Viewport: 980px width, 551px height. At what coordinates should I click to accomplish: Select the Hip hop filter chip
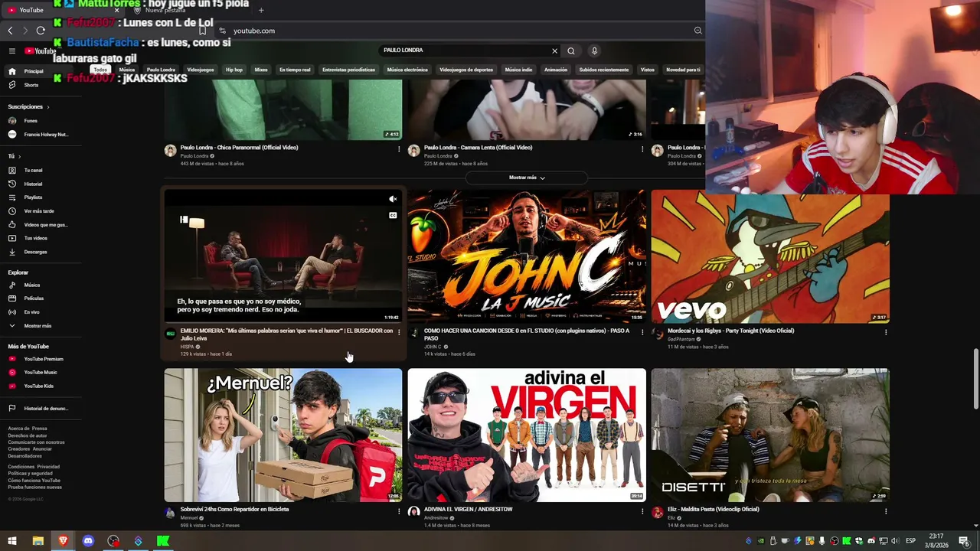pos(234,70)
